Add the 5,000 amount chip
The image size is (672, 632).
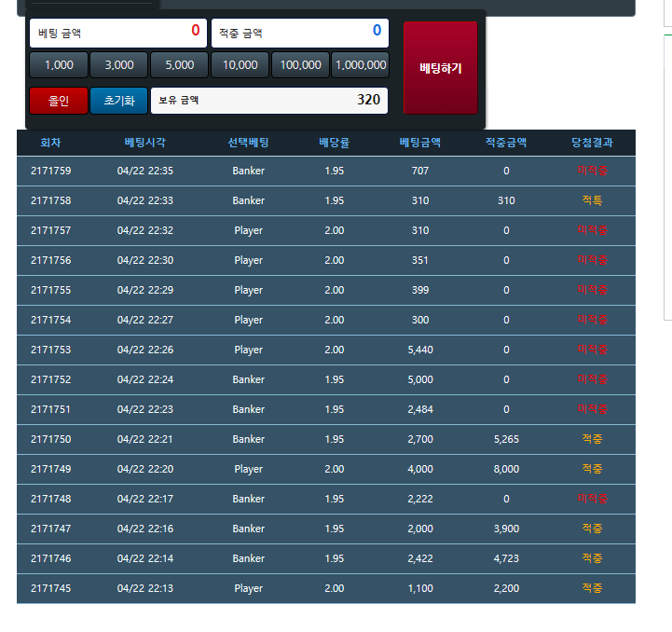pos(179,65)
